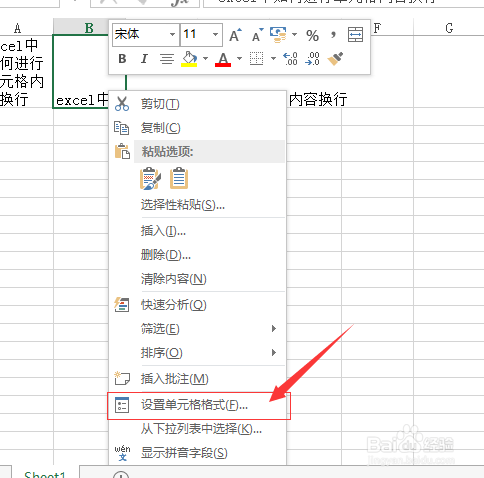The image size is (484, 478).
Task: Decrease font size in mini toolbar
Action: [x=257, y=35]
